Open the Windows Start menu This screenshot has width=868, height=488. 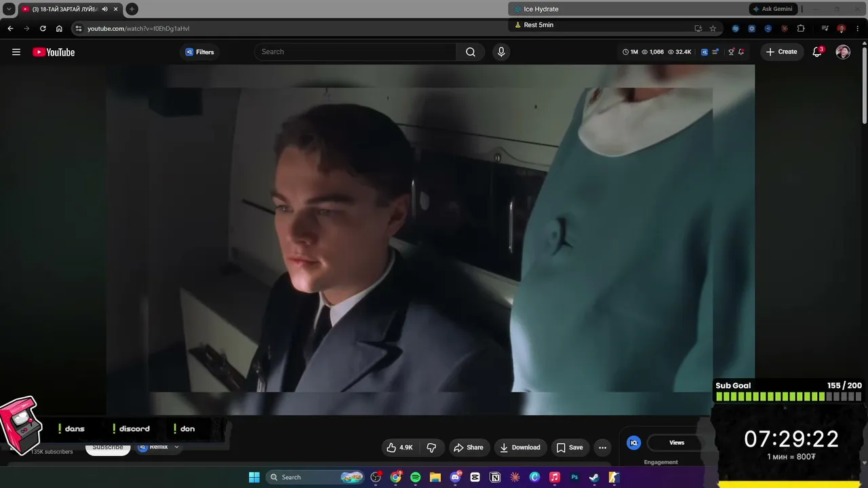click(x=254, y=477)
